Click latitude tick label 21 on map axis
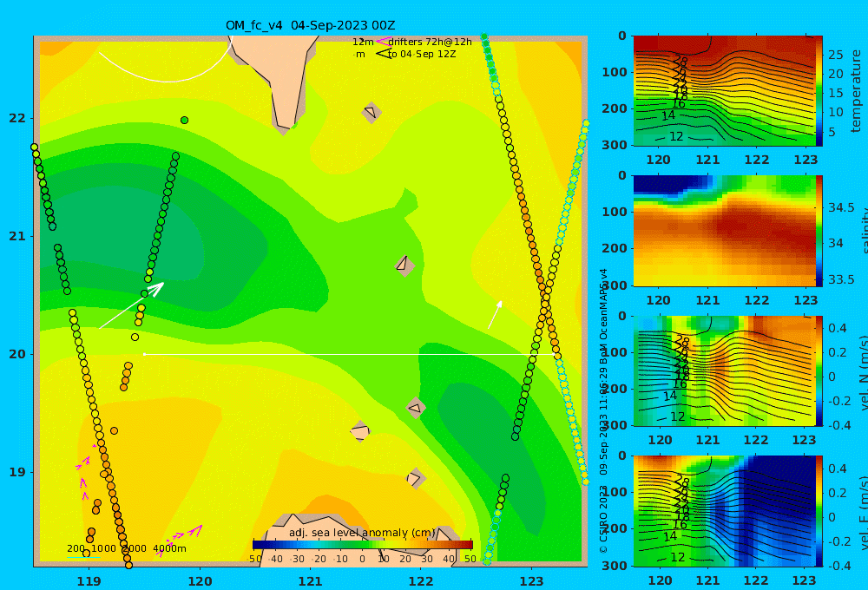This screenshot has width=868, height=590. click(17, 236)
